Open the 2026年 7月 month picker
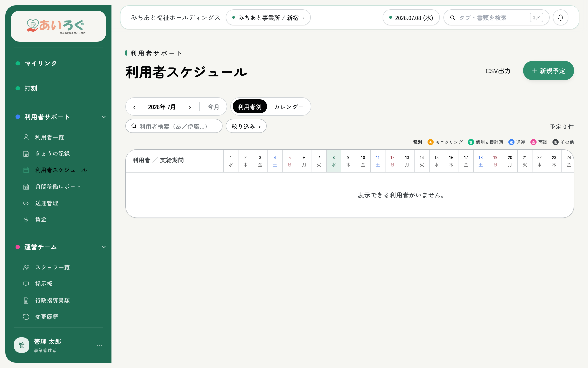The width and height of the screenshot is (588, 368). pos(162,107)
